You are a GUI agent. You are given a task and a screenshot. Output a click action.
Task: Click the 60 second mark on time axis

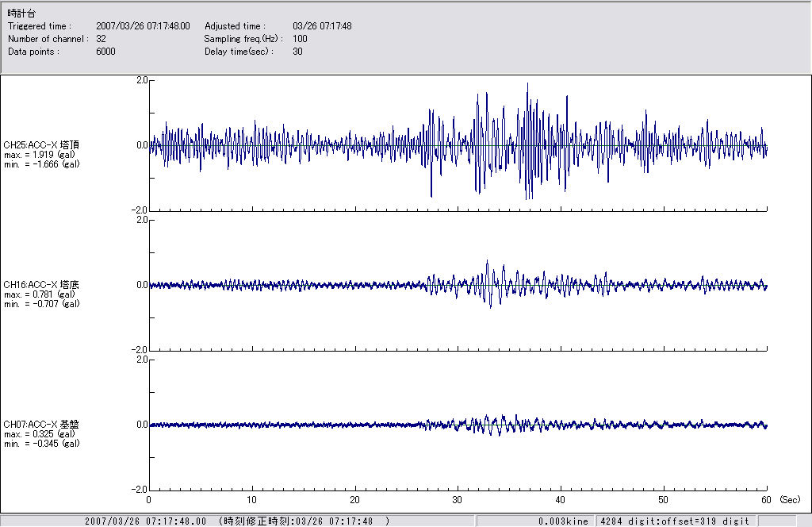click(x=766, y=501)
